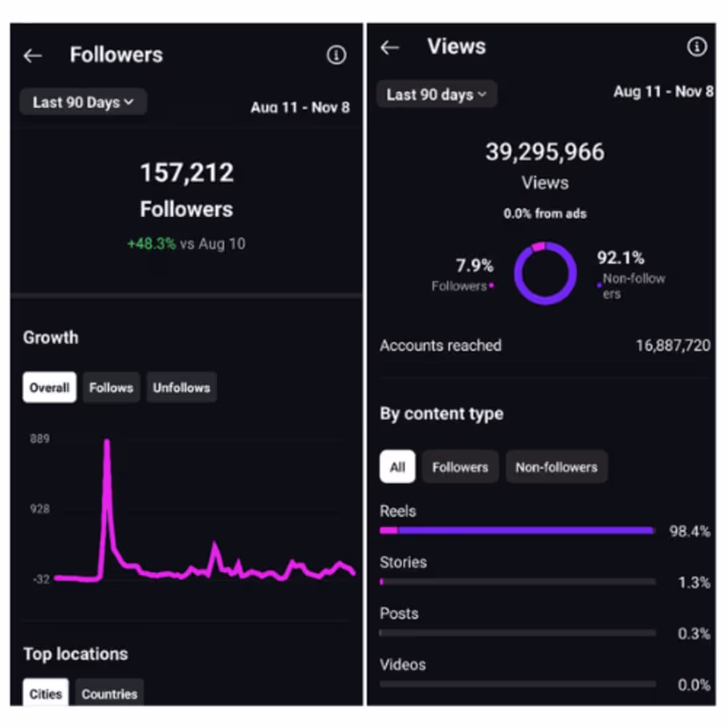
Task: Click the followers/non-followers donut chart
Action: [x=545, y=273]
